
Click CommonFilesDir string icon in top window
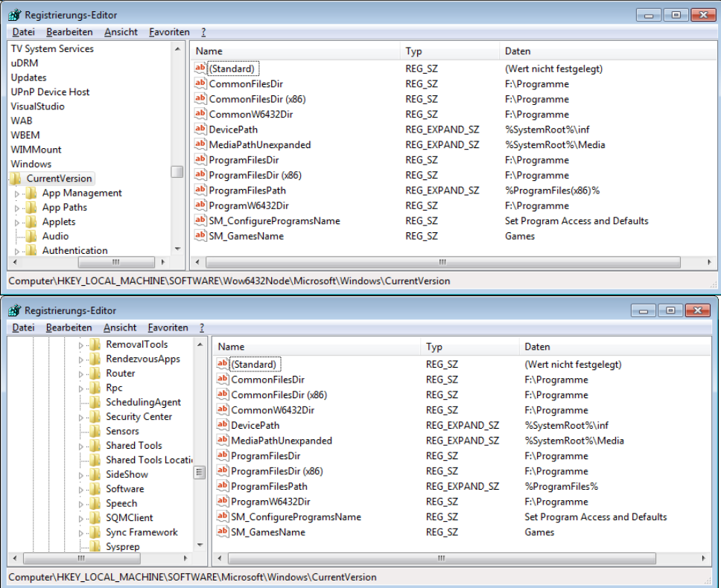[x=200, y=83]
